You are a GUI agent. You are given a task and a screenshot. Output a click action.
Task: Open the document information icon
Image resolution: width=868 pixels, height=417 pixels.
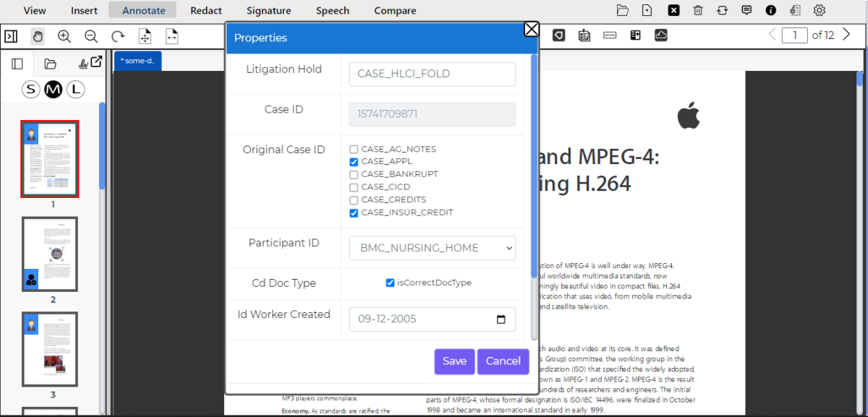[x=771, y=10]
